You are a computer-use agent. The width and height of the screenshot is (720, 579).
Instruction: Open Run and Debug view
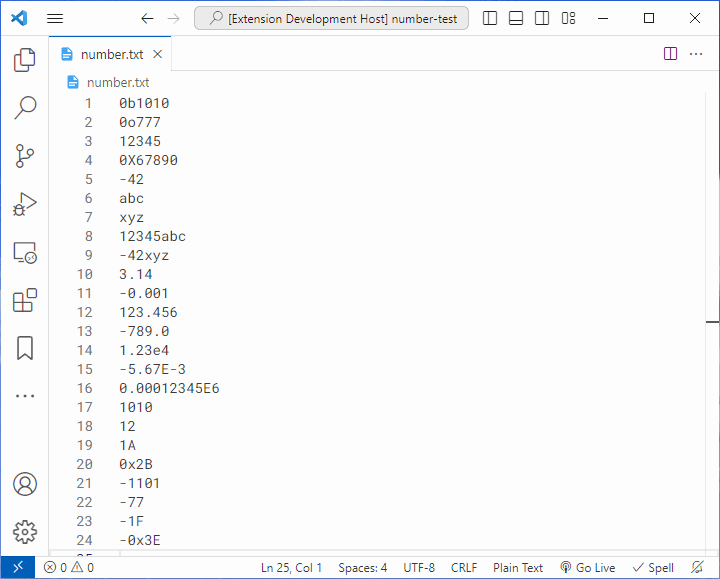(25, 204)
